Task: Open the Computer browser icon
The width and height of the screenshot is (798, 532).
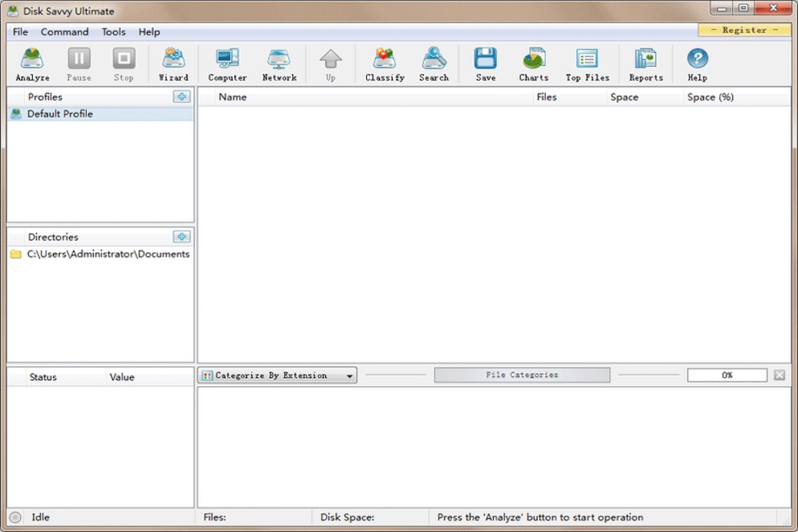Action: [x=227, y=64]
